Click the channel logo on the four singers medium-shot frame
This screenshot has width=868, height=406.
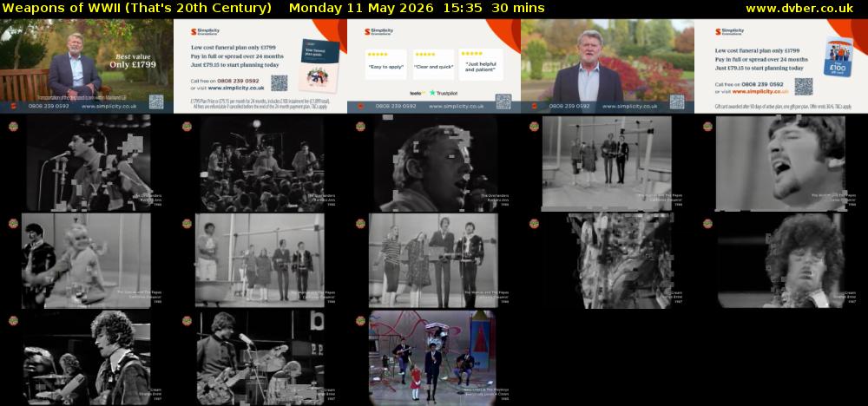pyautogui.click(x=360, y=224)
